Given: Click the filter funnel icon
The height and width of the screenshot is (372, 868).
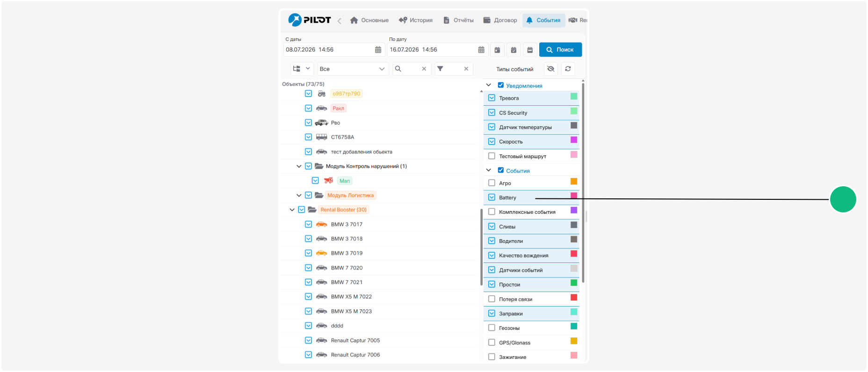Looking at the screenshot, I should [440, 69].
